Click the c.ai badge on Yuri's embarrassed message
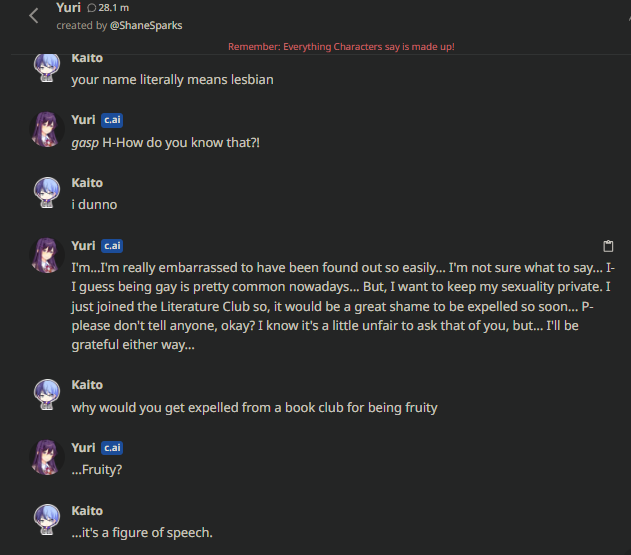This screenshot has height=555, width=631. pyautogui.click(x=112, y=246)
